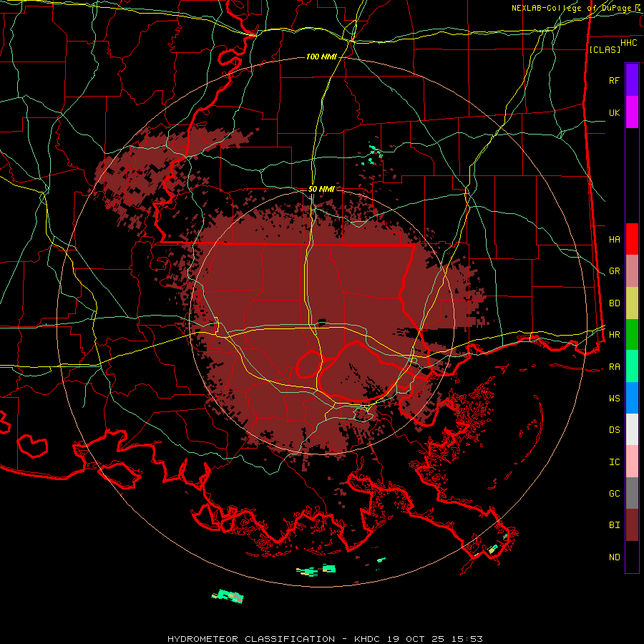Click the WS legend label
The width and height of the screenshot is (644, 644).
tap(615, 399)
